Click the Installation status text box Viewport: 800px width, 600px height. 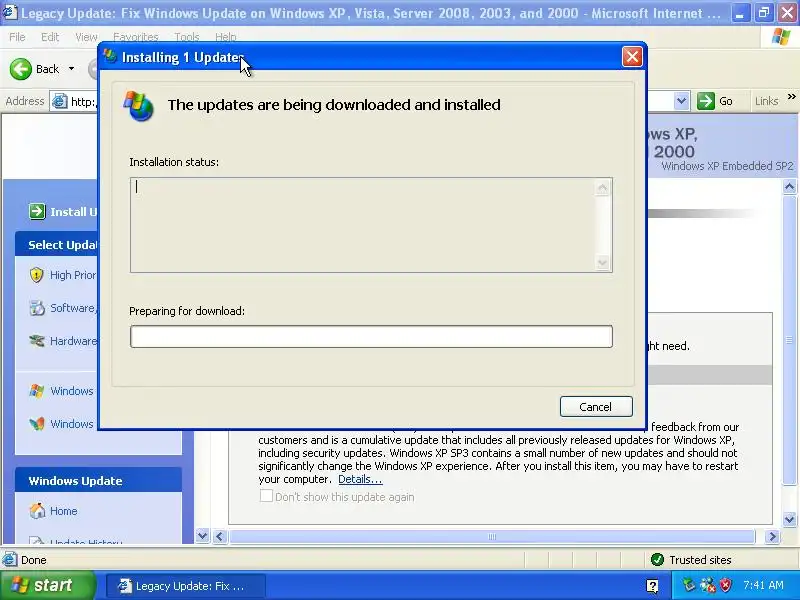click(371, 225)
